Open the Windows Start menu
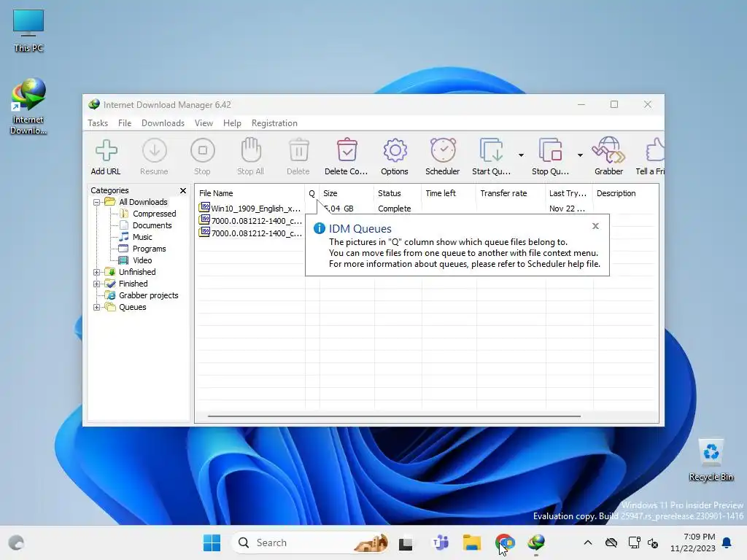 [x=212, y=542]
